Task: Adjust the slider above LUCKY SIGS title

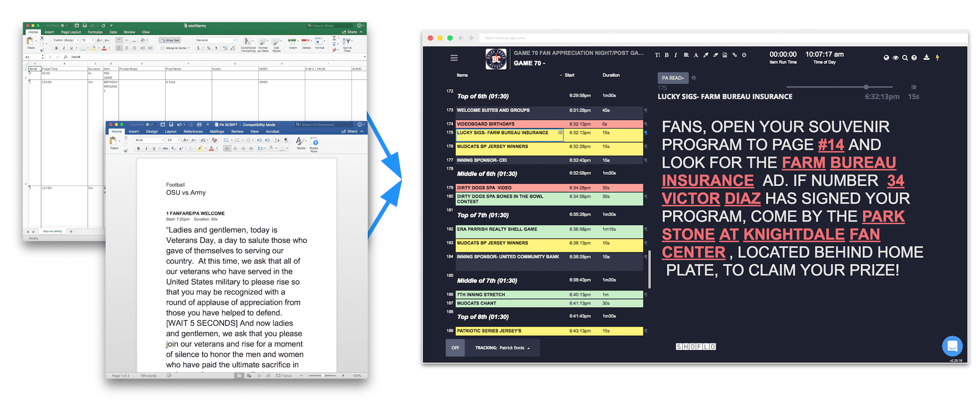Action: (866, 87)
